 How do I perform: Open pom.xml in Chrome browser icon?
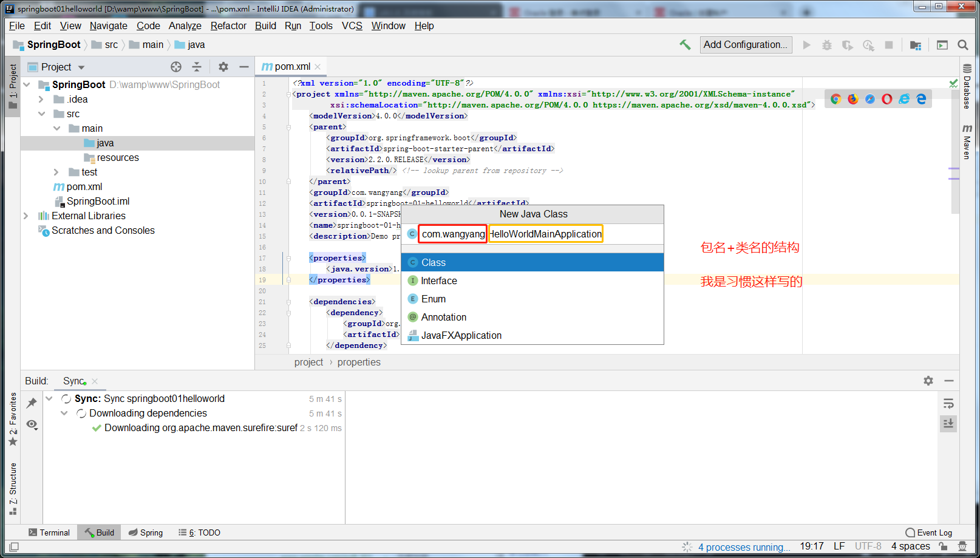coord(836,99)
